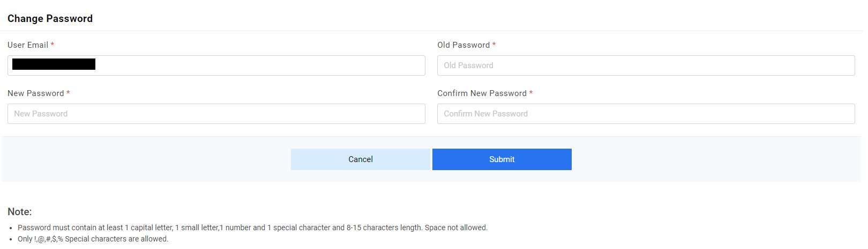Image resolution: width=868 pixels, height=249 pixels.
Task: Click the note about password length requirements
Action: (x=252, y=228)
